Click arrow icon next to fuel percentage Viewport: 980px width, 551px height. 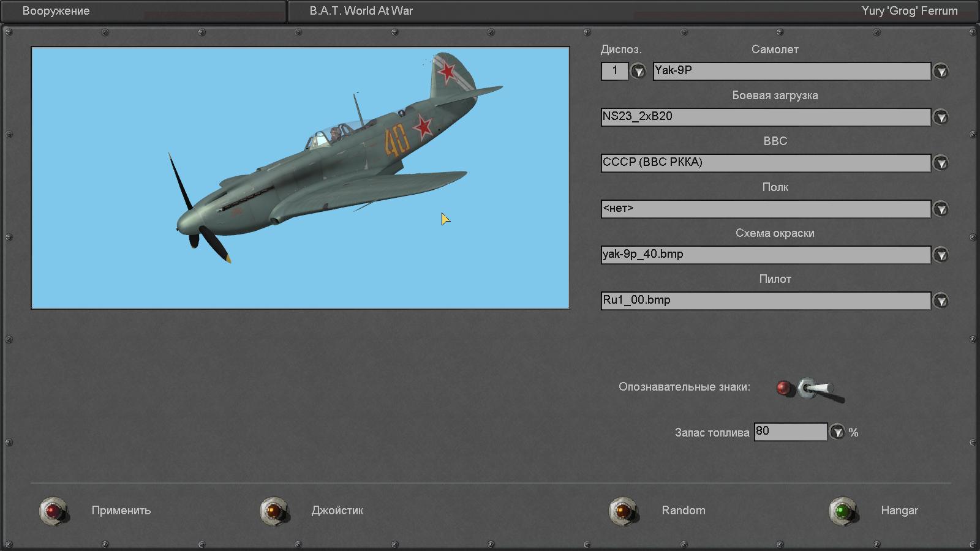point(837,432)
